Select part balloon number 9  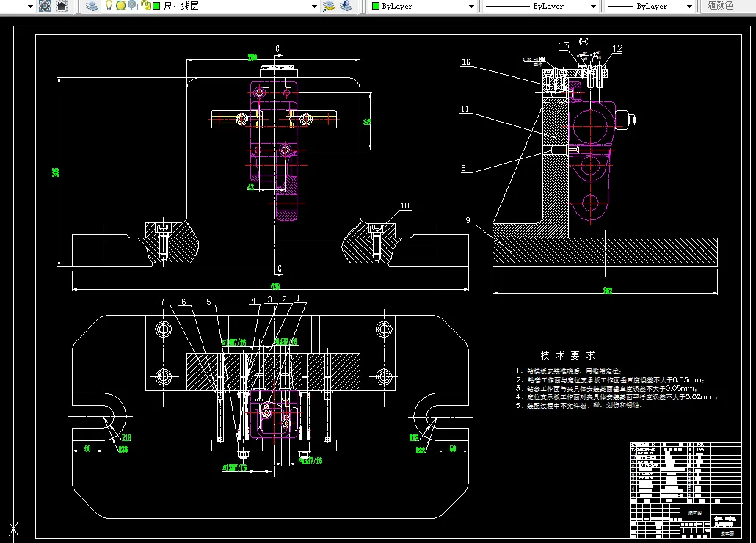[x=468, y=220]
